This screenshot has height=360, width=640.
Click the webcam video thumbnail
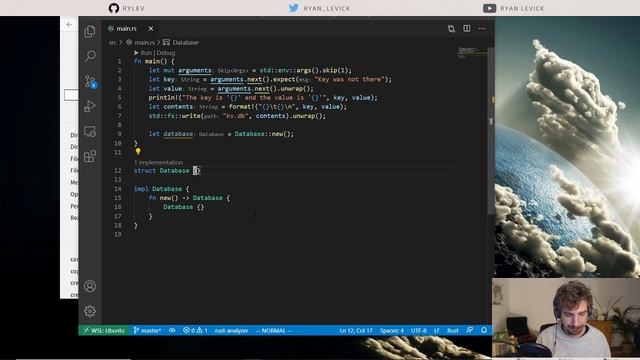click(566, 317)
